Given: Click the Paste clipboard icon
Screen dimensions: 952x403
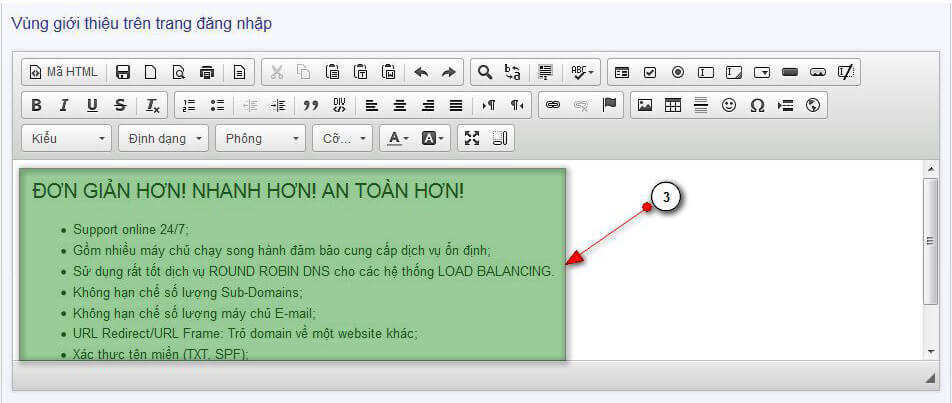Looking at the screenshot, I should click(x=332, y=72).
